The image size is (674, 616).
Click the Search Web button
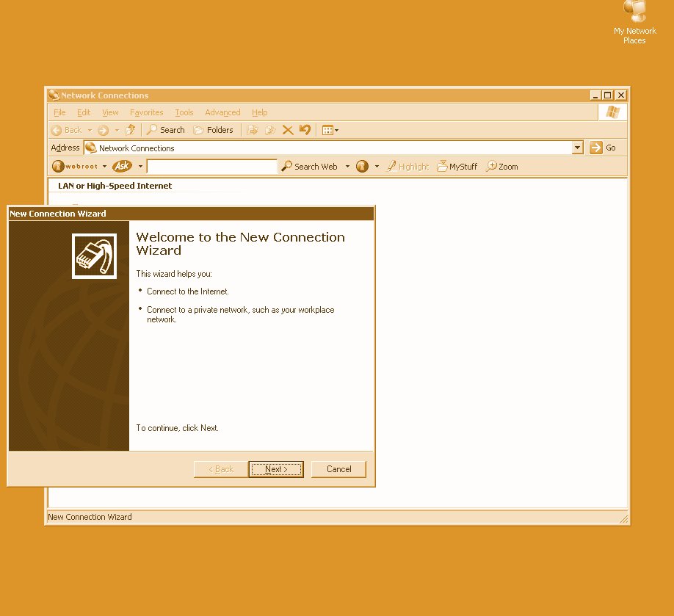pyautogui.click(x=309, y=167)
